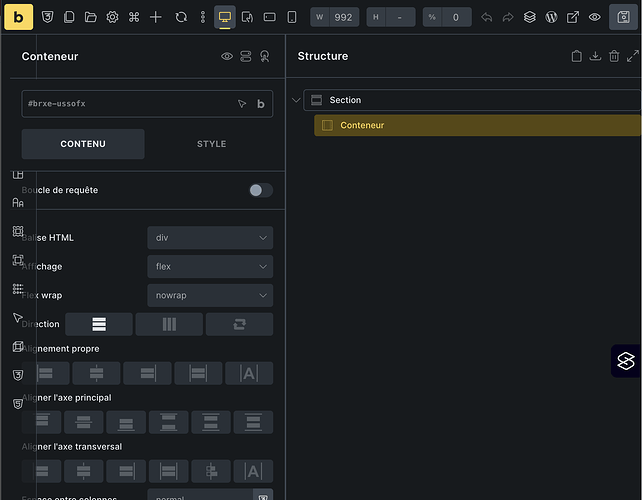Toggle the eye icon in Conteneur header
The width and height of the screenshot is (642, 500).
point(227,56)
